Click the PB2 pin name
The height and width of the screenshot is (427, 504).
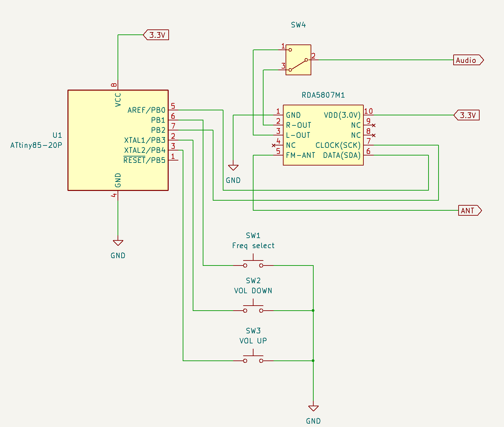158,130
